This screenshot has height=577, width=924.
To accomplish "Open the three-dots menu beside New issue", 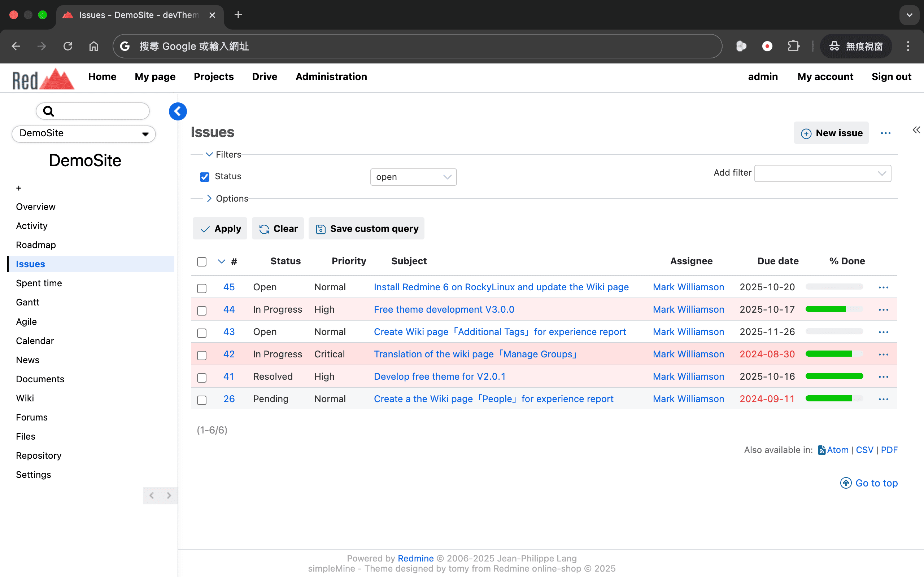I will 885,133.
